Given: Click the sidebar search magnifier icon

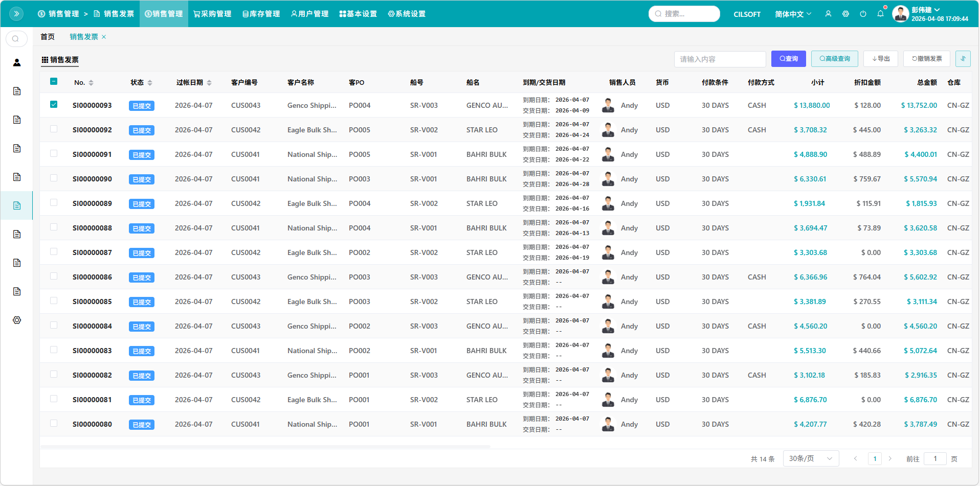Looking at the screenshot, I should tap(16, 39).
